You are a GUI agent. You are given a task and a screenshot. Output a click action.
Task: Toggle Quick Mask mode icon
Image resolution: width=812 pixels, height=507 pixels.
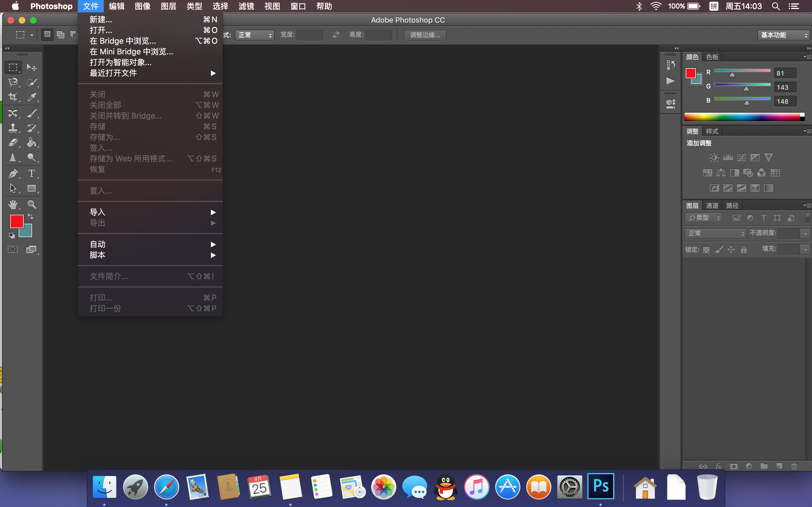[13, 249]
